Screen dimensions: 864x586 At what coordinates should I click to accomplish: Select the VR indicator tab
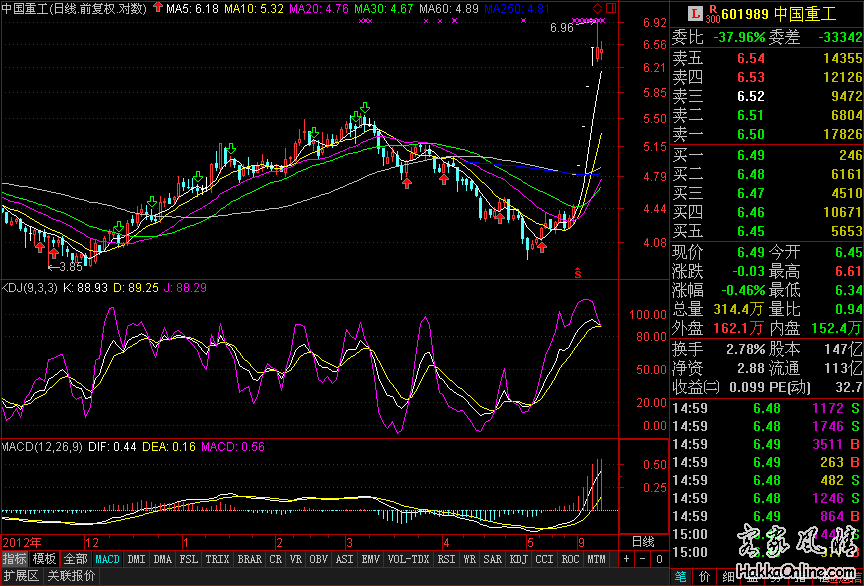[296, 559]
